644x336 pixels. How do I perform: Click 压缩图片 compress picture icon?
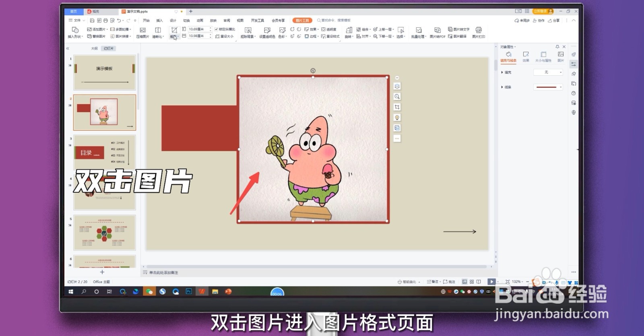[142, 30]
